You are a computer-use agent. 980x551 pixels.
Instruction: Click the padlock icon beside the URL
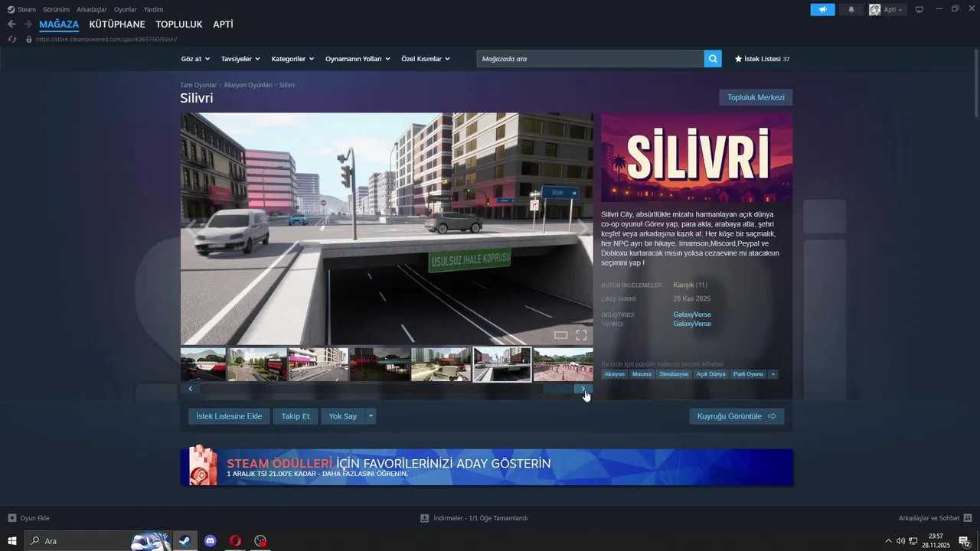click(x=29, y=39)
